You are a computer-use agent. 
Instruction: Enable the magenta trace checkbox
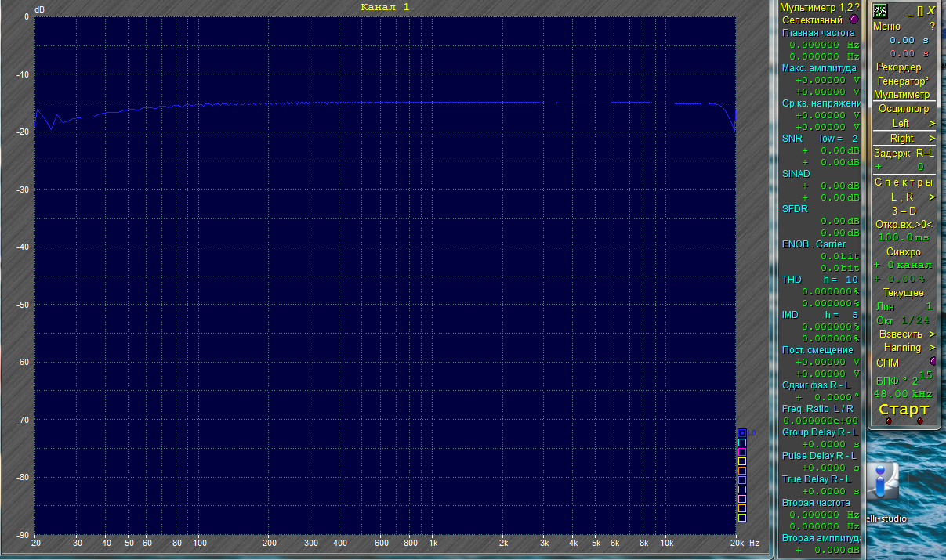pos(741,452)
